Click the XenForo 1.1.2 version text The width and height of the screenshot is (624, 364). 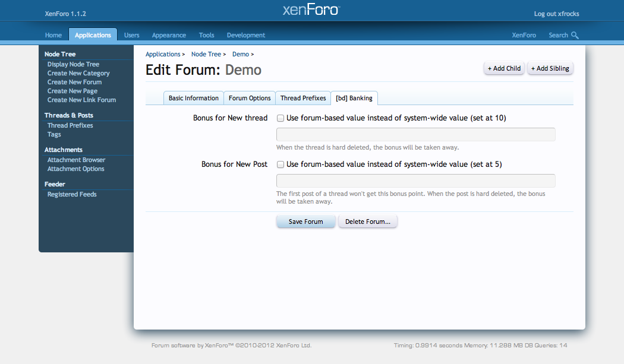(x=65, y=14)
